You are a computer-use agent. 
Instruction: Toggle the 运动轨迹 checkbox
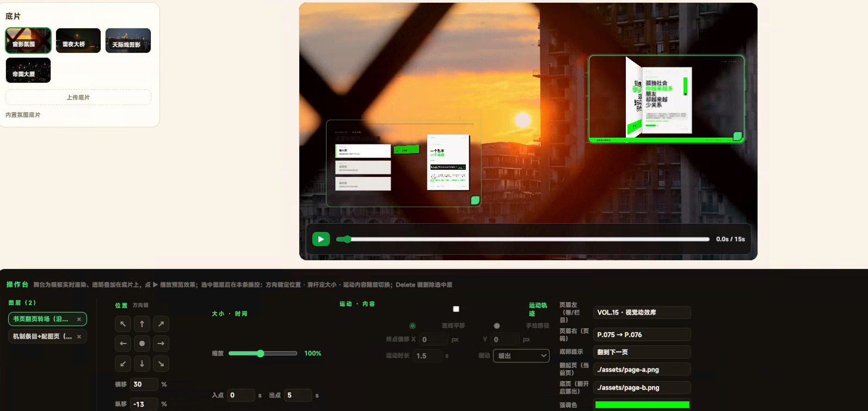click(456, 309)
